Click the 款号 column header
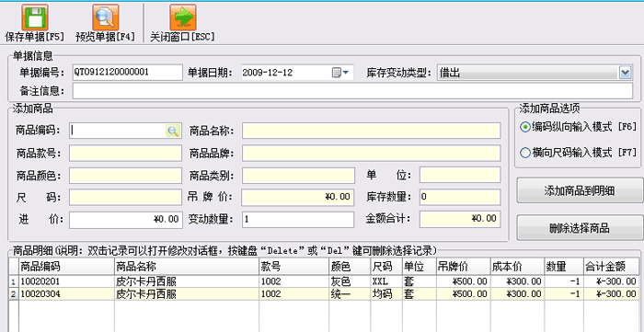This screenshot has height=332, width=644. (x=294, y=267)
